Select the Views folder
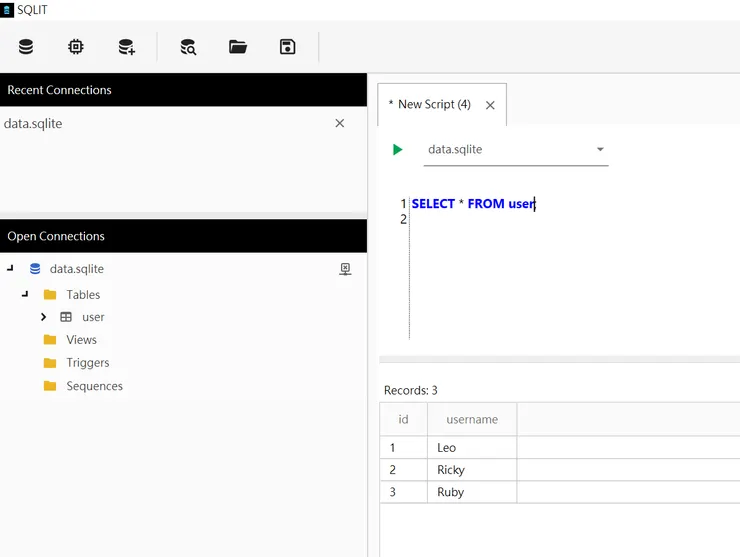740x557 pixels. [x=81, y=340]
